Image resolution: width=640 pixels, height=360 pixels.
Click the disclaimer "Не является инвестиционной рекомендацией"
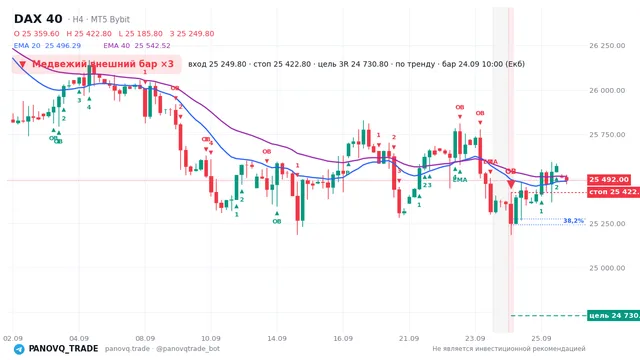(509, 349)
